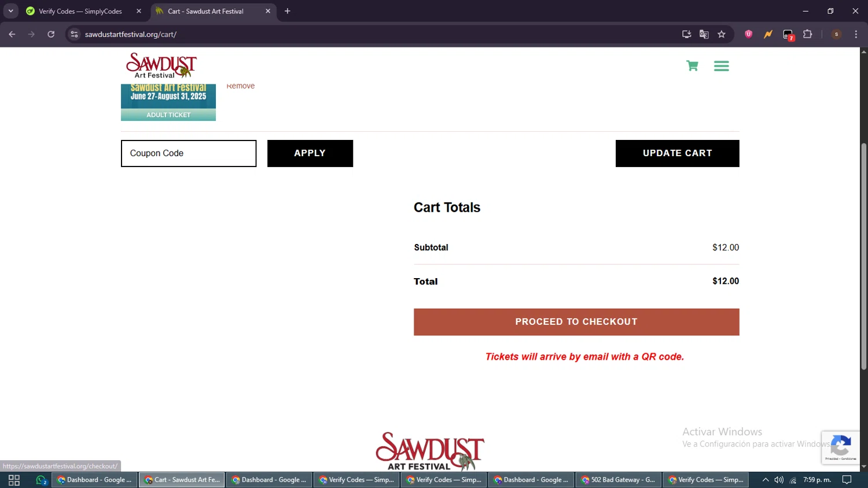This screenshot has height=488, width=868.
Task: Open the Chrome profile avatar
Action: (836, 34)
